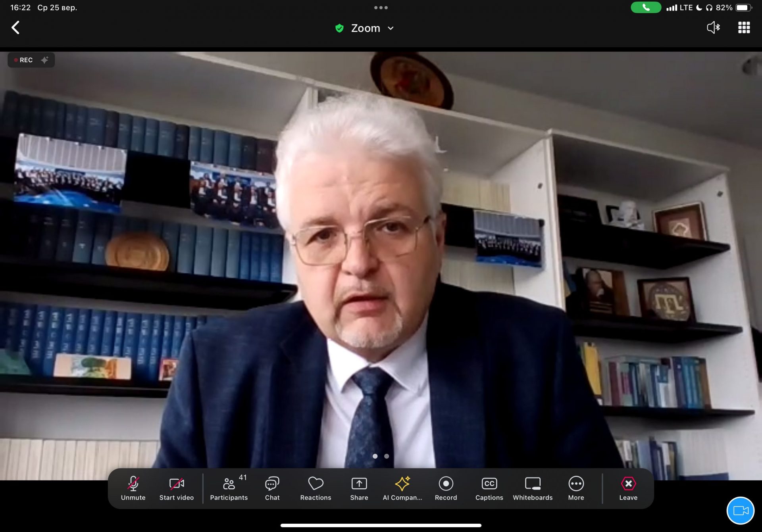Viewport: 762px width, 532px height.
Task: Tap the Share screen icon
Action: coord(359,488)
